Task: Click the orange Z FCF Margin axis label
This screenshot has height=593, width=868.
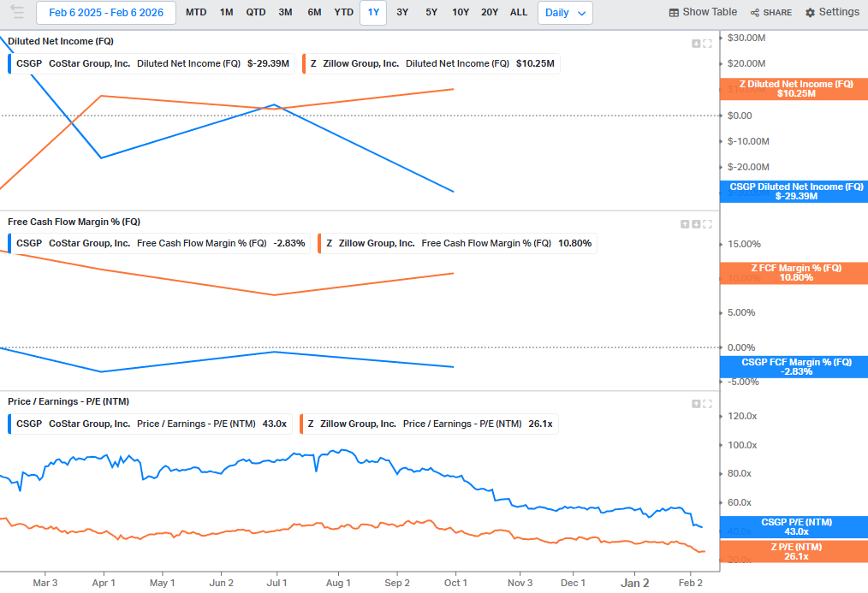Action: (x=796, y=273)
